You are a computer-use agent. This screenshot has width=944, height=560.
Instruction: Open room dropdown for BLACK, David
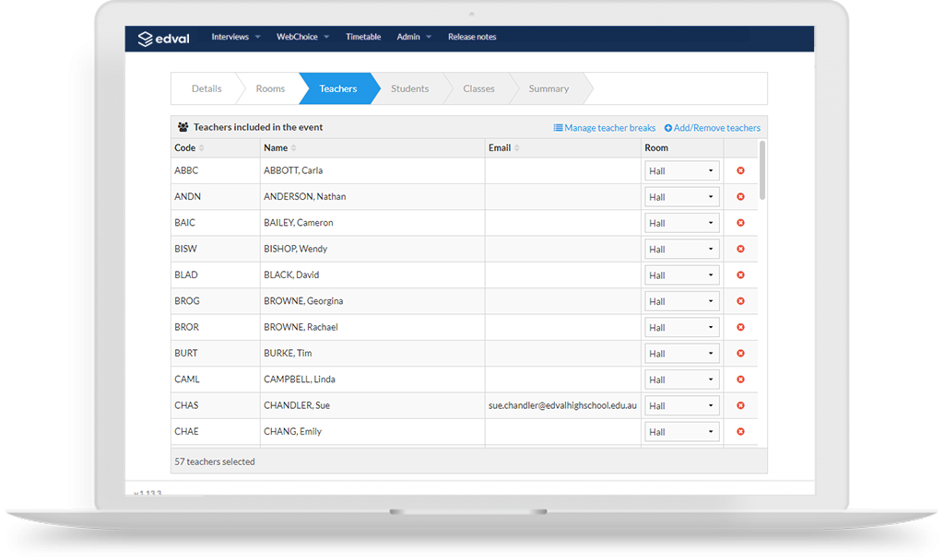[x=681, y=274]
